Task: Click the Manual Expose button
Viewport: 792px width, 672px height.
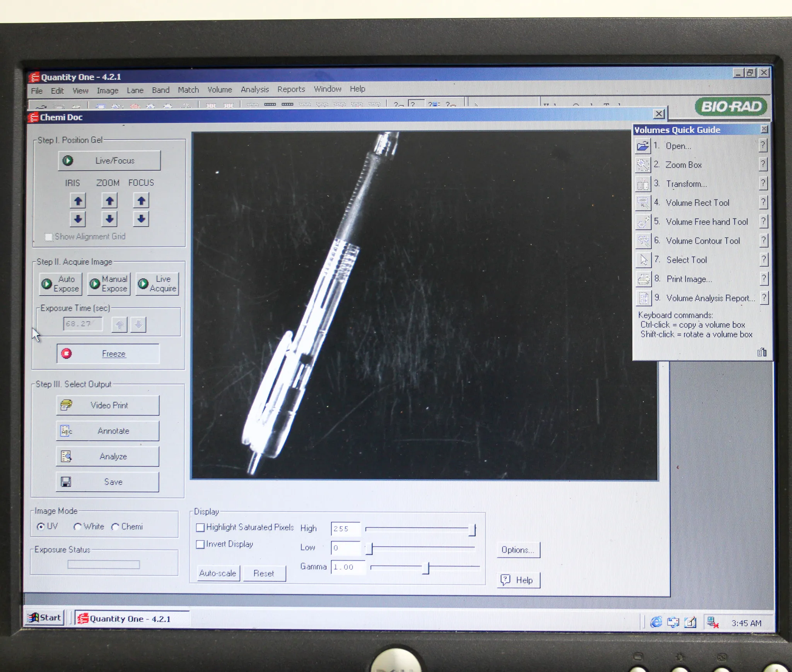Action: tap(109, 284)
